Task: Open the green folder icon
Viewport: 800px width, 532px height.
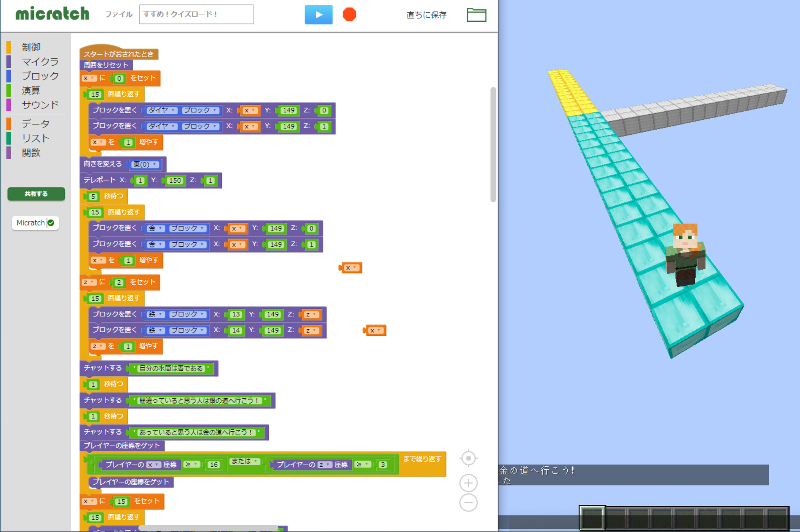Action: [476, 15]
